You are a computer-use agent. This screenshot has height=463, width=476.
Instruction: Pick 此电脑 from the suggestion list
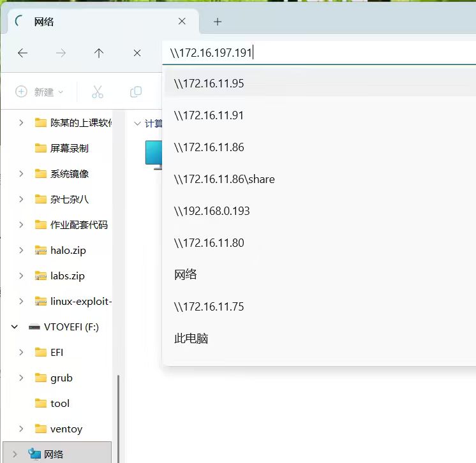pos(191,339)
